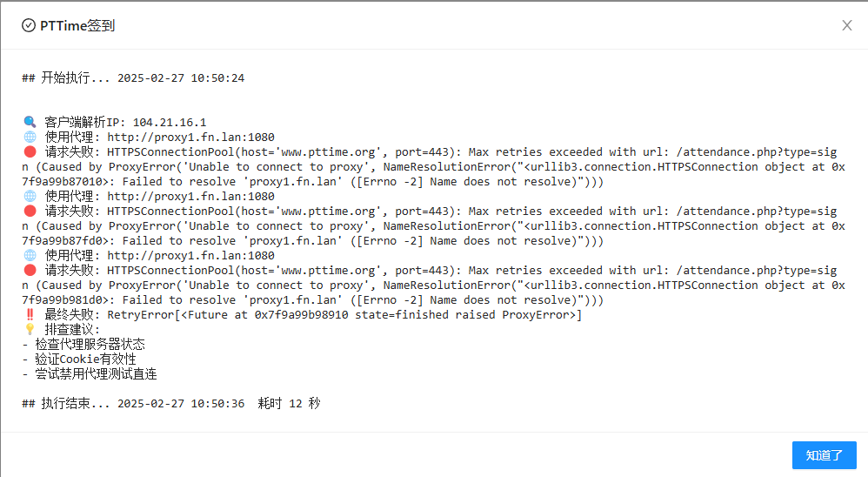Image resolution: width=868 pixels, height=477 pixels.
Task: Click the light bulb icon before 排查建议
Action: [x=30, y=329]
